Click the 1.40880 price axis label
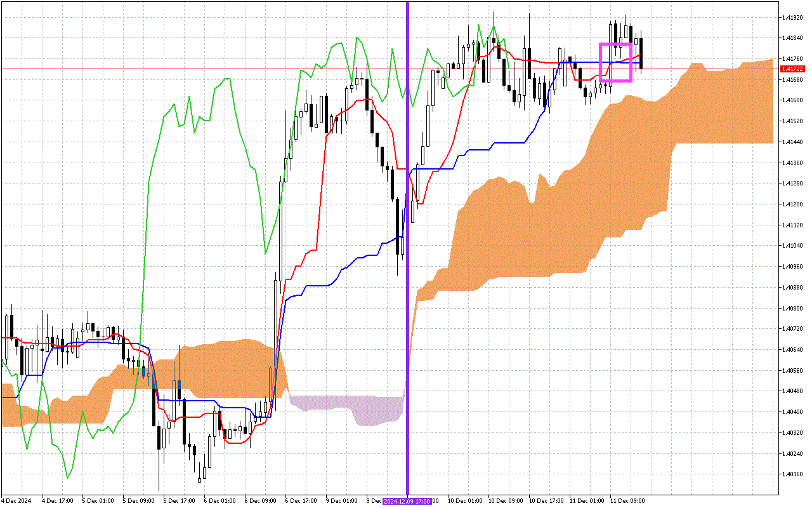 point(793,288)
